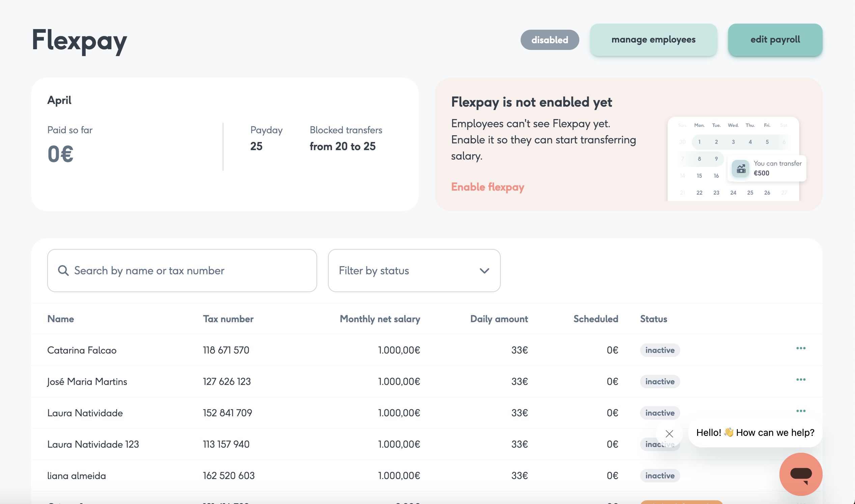Click the Daily amount column header
855x504 pixels.
click(499, 318)
